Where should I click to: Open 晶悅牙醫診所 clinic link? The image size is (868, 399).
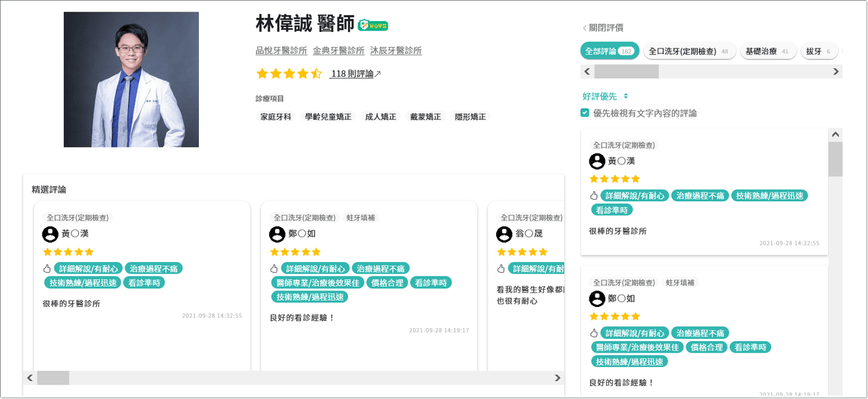(x=281, y=51)
